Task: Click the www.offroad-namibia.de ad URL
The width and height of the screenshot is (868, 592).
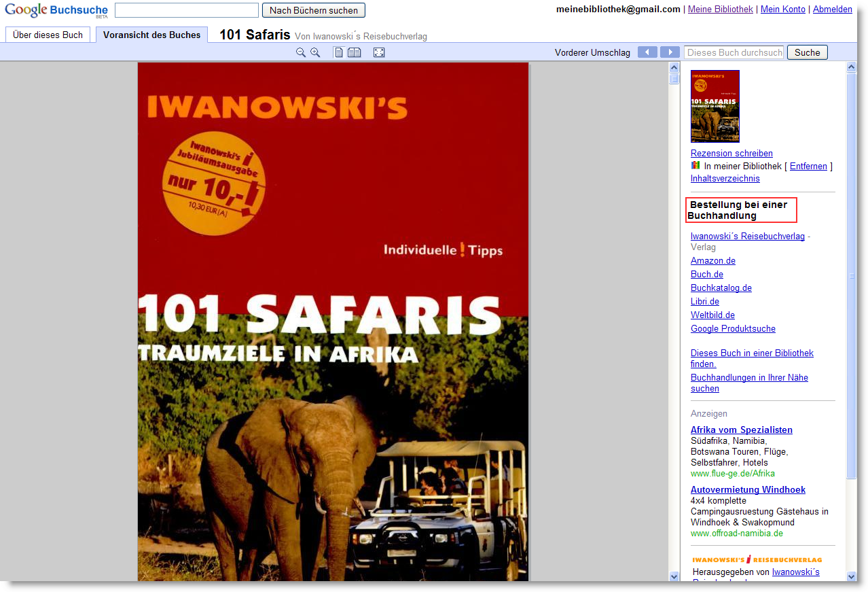Action: click(x=737, y=533)
